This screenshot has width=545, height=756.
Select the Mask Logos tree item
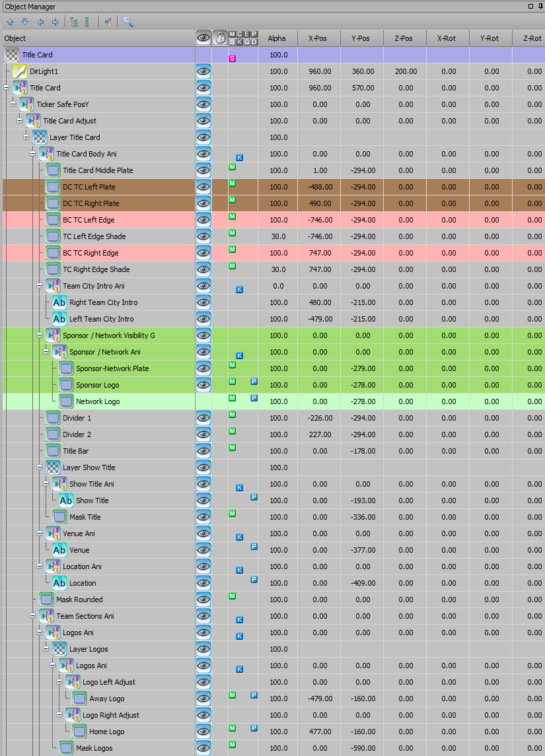[x=94, y=748]
